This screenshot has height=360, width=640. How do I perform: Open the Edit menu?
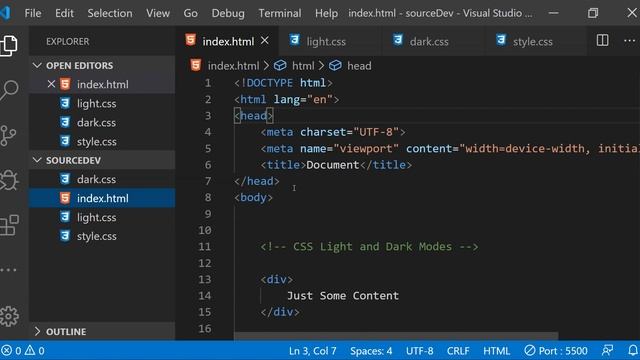(64, 13)
